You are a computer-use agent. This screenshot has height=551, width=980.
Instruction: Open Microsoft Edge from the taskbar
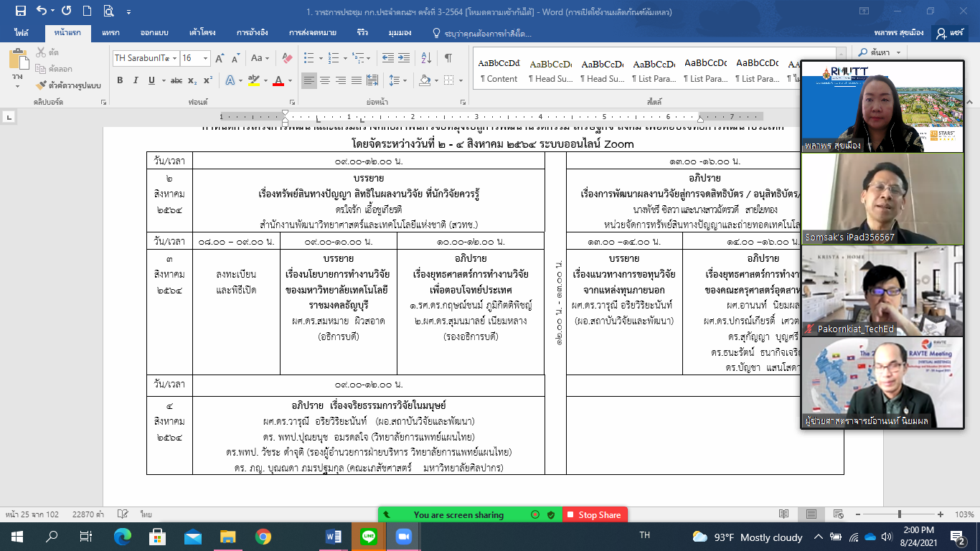(x=123, y=536)
